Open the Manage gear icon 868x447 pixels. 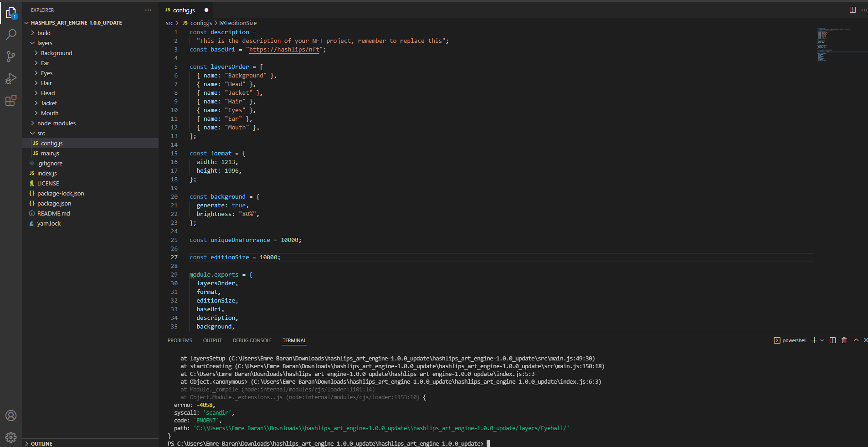point(11,437)
